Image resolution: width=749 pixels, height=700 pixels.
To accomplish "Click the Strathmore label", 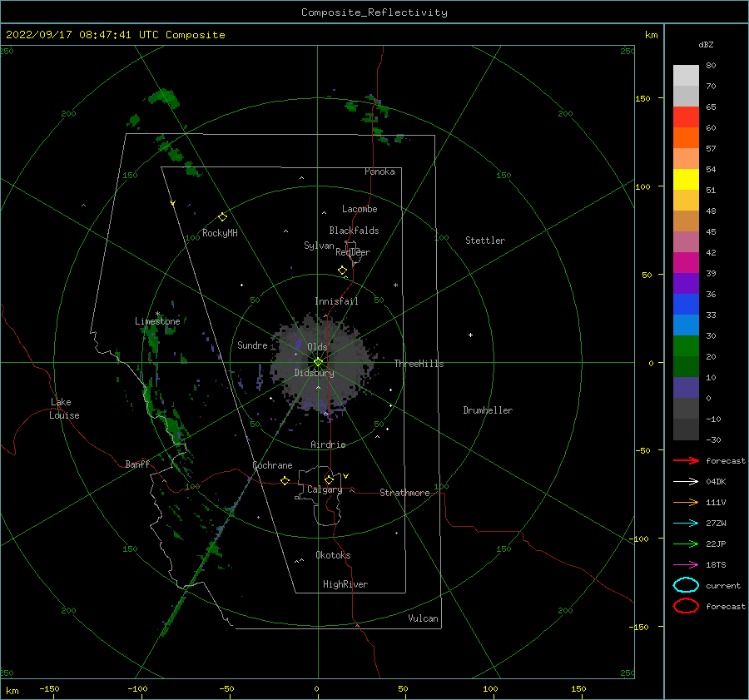I will tap(404, 493).
